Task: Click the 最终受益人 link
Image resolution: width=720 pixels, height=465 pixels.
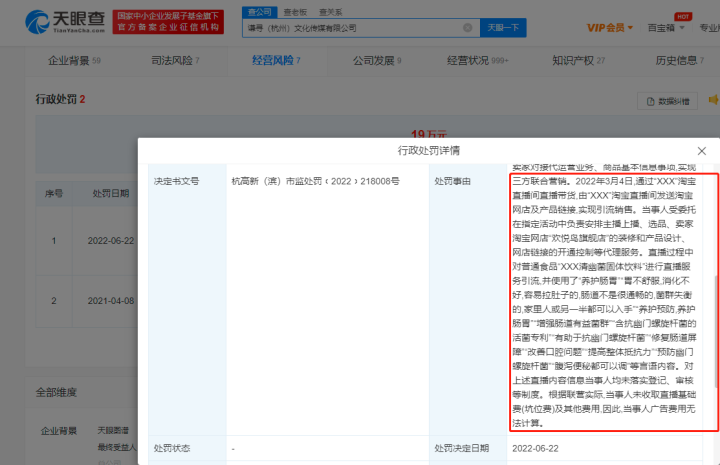Action: pyautogui.click(x=117, y=447)
